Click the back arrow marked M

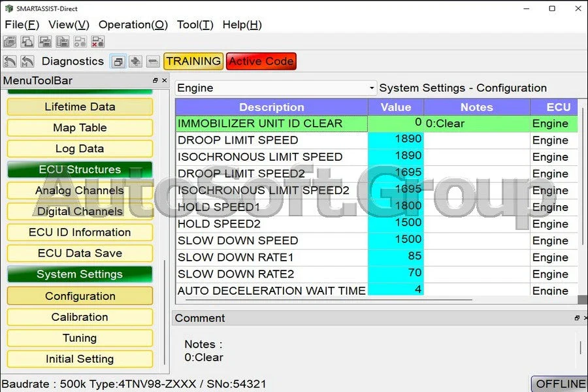click(x=27, y=61)
